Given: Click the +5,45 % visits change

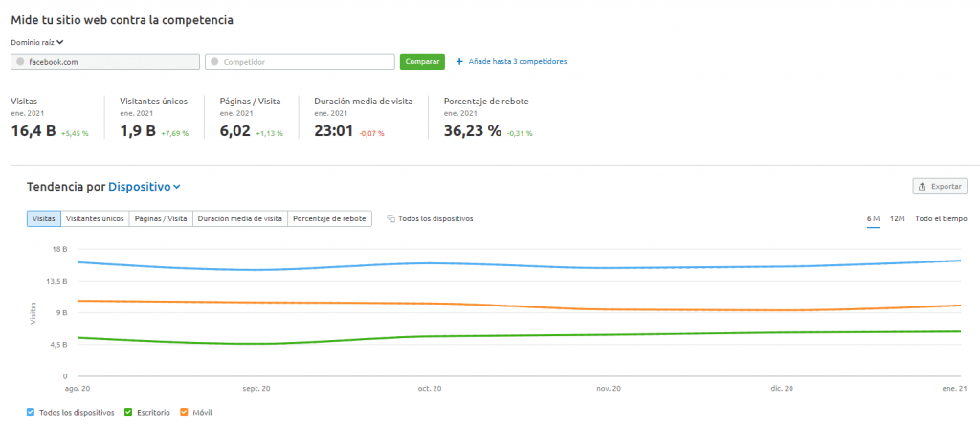Looking at the screenshot, I should (x=75, y=134).
